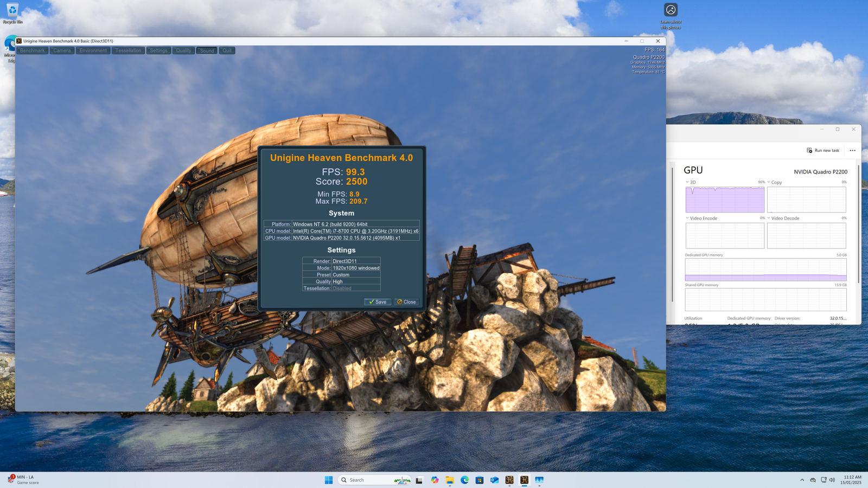Viewport: 868px width, 488px height.
Task: Open Microsoft Store from the taskbar
Action: pyautogui.click(x=480, y=480)
